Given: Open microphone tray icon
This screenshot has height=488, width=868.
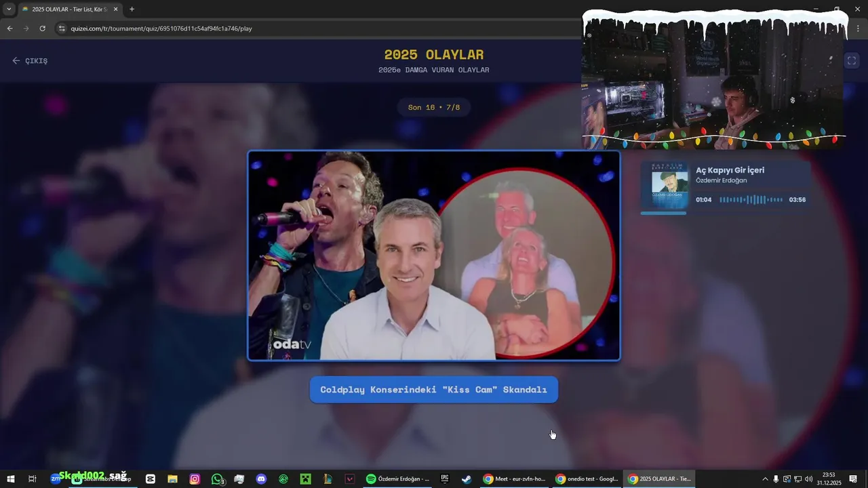Looking at the screenshot, I should coord(776,479).
